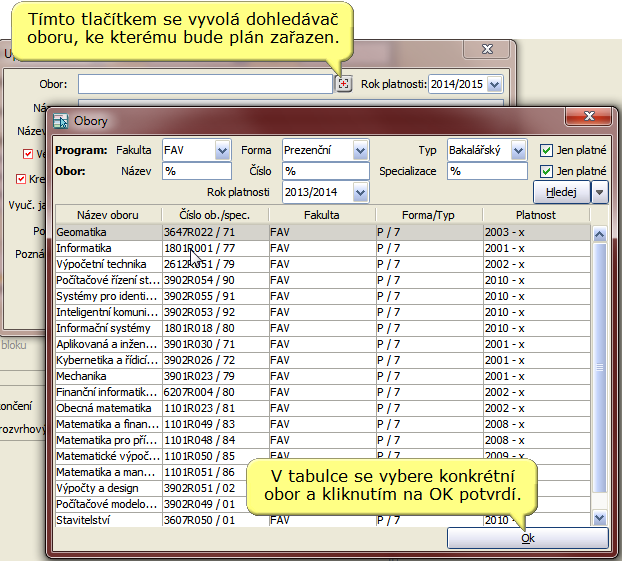Click the Specializace filter input field
This screenshot has width=622, height=561.
487,171
